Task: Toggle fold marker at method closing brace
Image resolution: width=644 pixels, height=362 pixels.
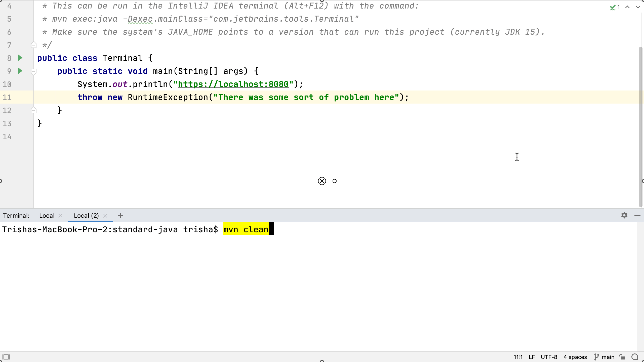Action: 33,111
